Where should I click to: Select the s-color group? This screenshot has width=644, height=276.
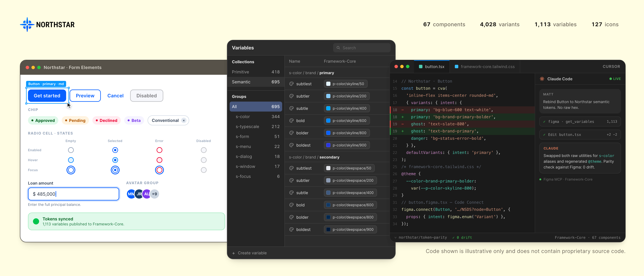(256, 117)
